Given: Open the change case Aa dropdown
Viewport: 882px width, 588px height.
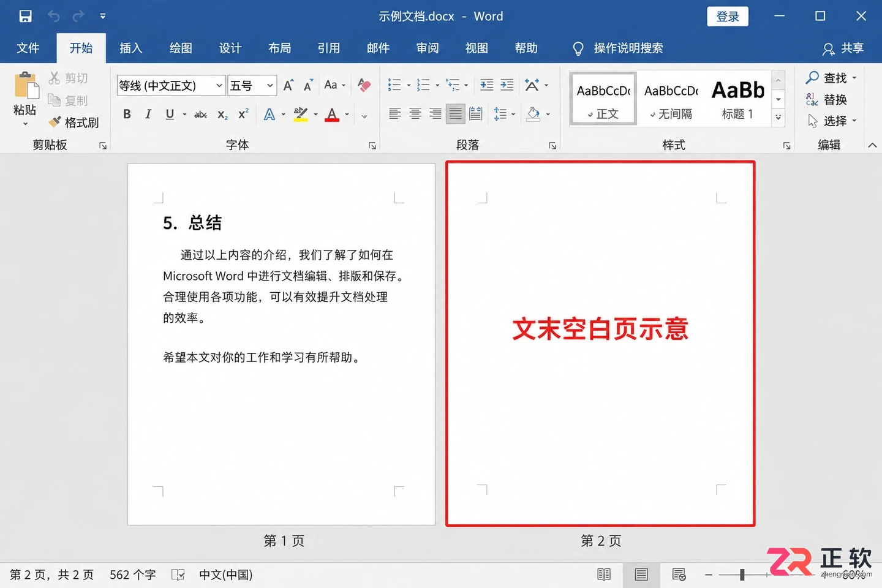Looking at the screenshot, I should click(x=334, y=85).
